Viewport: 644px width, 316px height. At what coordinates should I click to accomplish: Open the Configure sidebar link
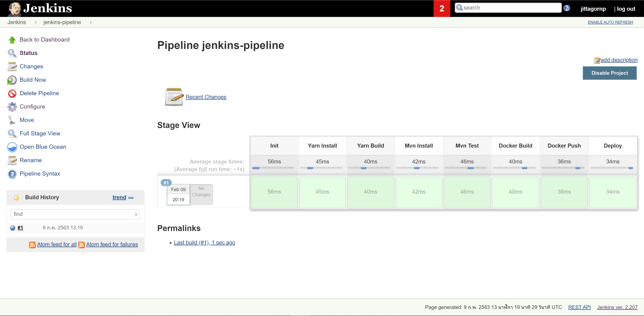click(x=32, y=107)
